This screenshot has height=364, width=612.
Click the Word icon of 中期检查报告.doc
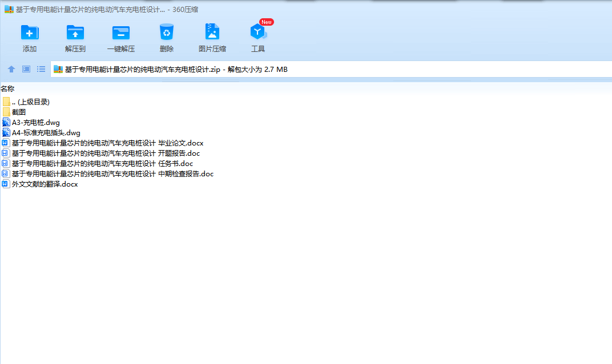point(6,173)
